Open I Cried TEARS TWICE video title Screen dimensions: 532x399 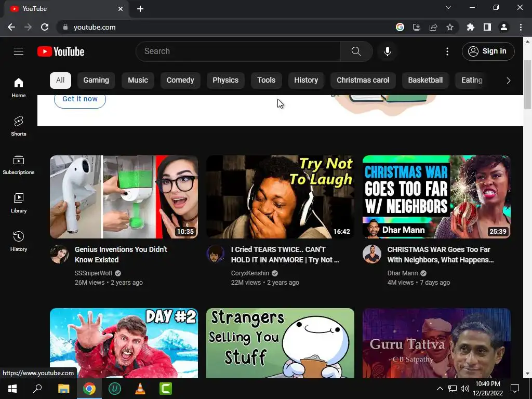[285, 255]
